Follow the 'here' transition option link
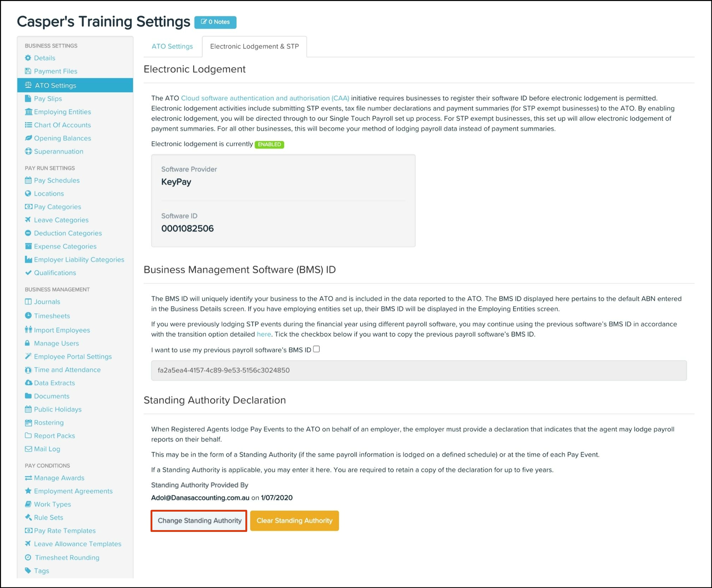Viewport: 712px width, 588px height. coord(263,334)
